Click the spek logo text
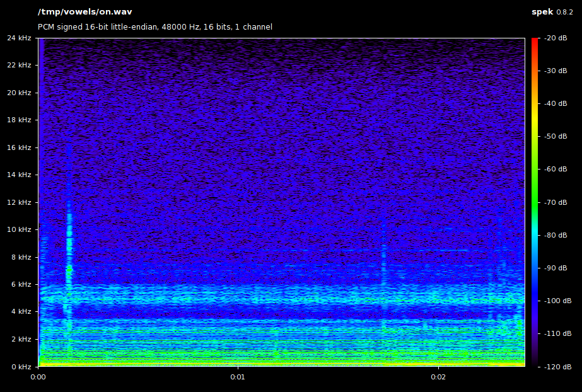The image size is (582, 392). pos(542,12)
